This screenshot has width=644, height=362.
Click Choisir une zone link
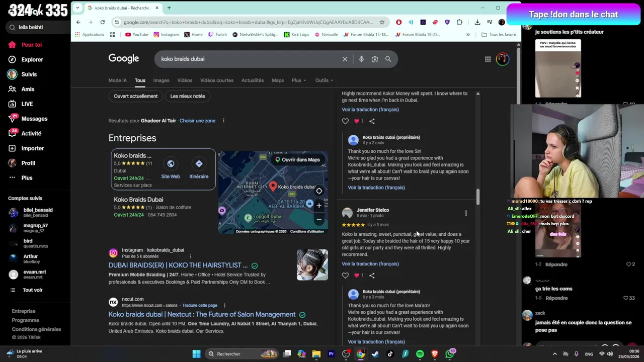(197, 121)
